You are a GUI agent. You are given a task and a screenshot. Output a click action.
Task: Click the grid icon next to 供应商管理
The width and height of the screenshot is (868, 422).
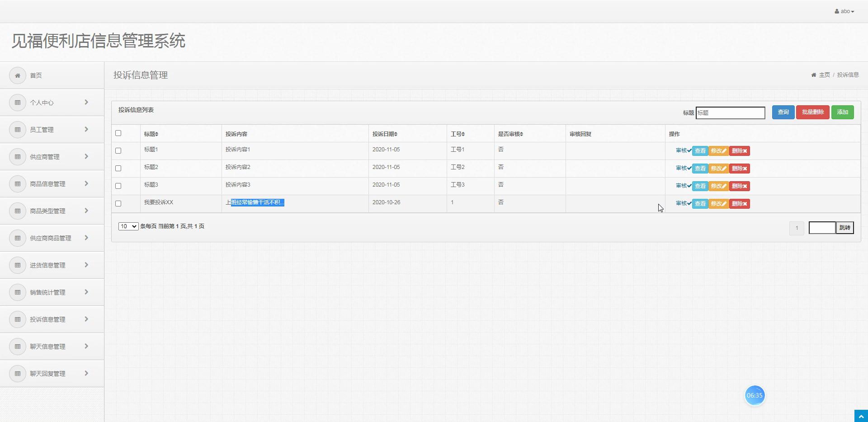click(18, 157)
